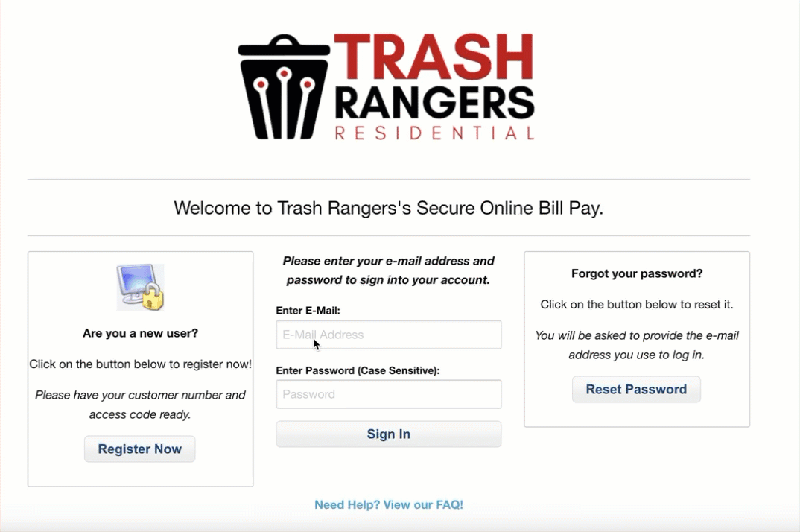Click the 'register now!' instruction text
800x532 pixels.
[x=140, y=364]
